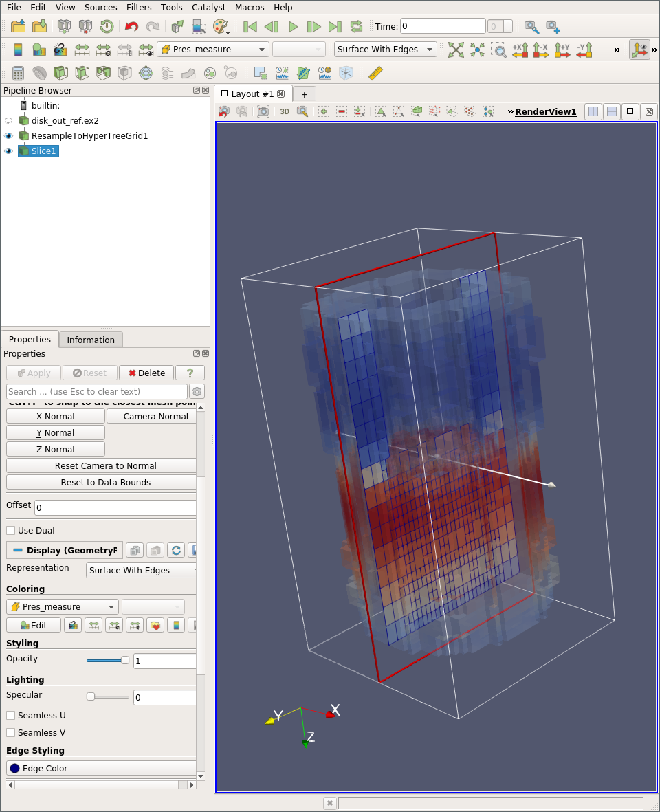This screenshot has height=812, width=660.
Task: Click the Zoom to Box icon
Action: (498, 50)
